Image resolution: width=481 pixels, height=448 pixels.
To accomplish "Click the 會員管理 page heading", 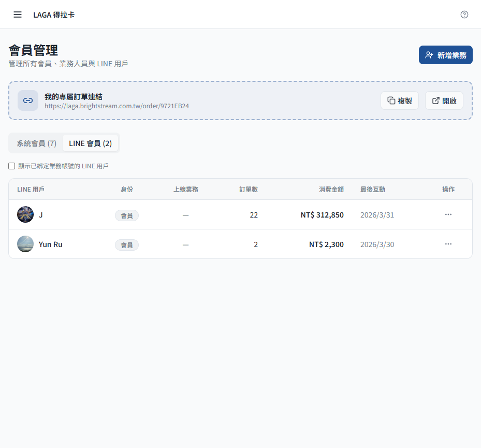I will tap(33, 50).
